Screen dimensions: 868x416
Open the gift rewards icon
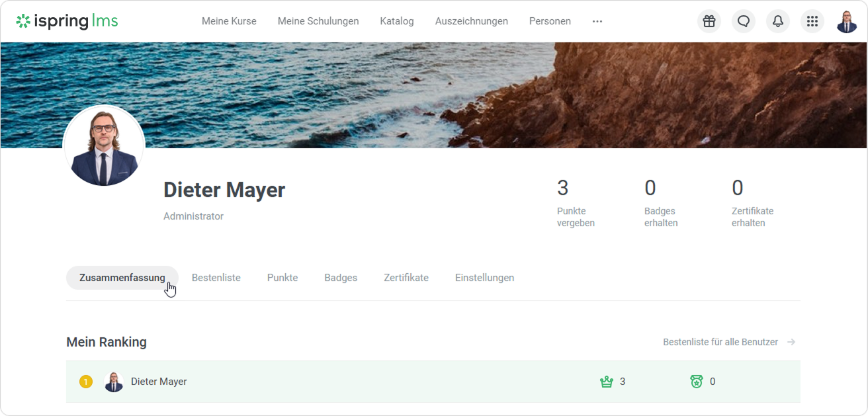709,21
